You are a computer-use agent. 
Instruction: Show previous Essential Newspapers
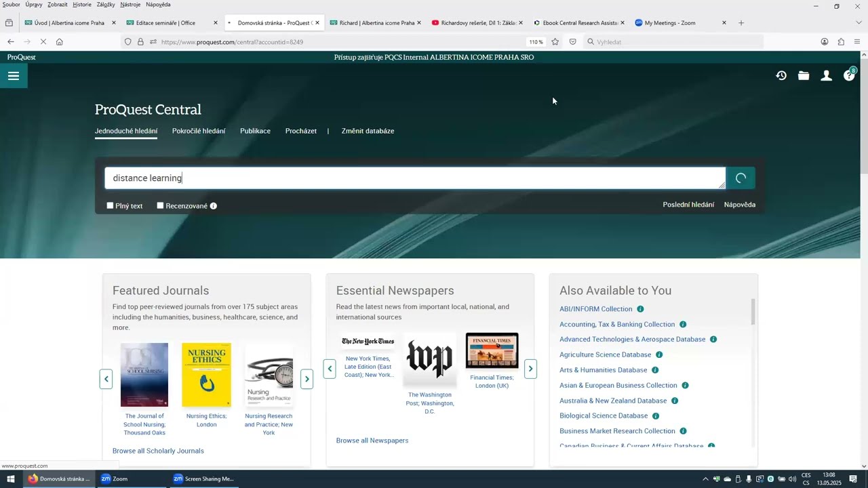[330, 369]
